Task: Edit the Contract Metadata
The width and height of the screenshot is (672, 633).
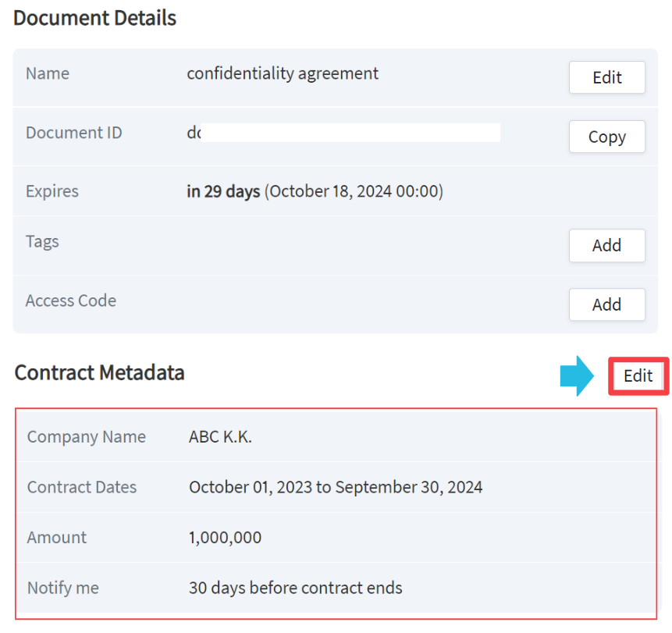Action: 638,375
